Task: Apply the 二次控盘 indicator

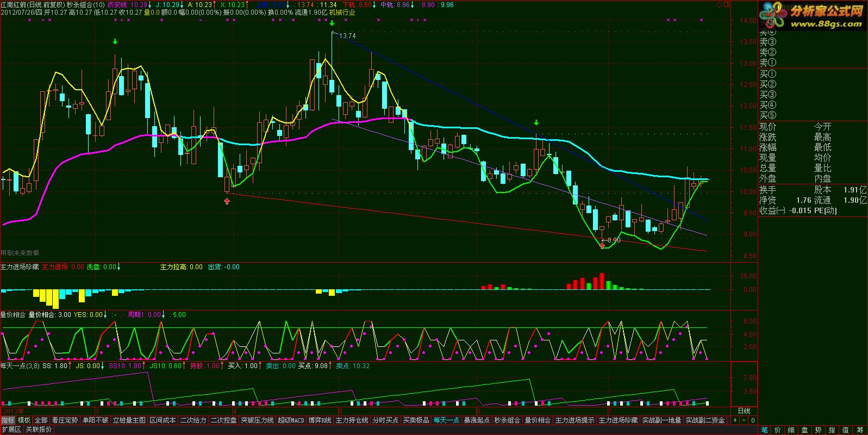Action: [x=223, y=420]
